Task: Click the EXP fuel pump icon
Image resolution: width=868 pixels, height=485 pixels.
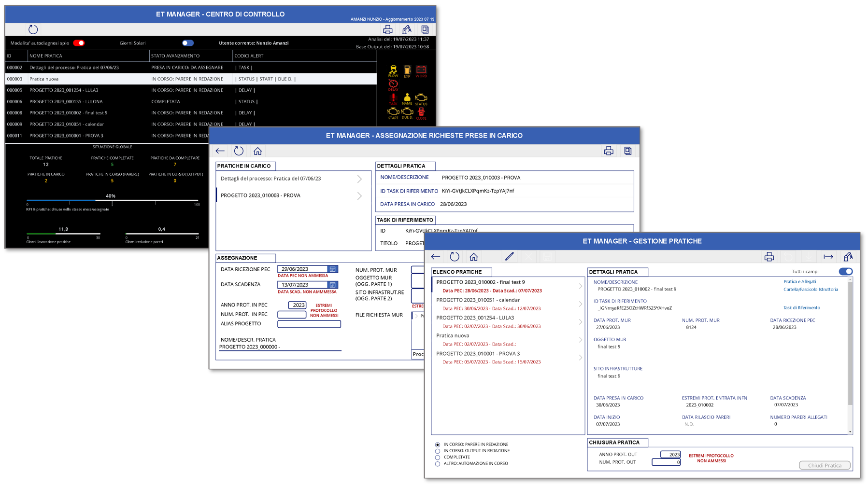Action: coord(407,71)
